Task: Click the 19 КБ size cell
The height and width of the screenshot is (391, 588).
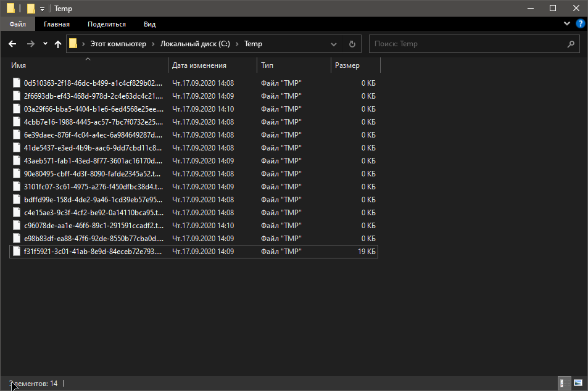Action: click(x=366, y=252)
